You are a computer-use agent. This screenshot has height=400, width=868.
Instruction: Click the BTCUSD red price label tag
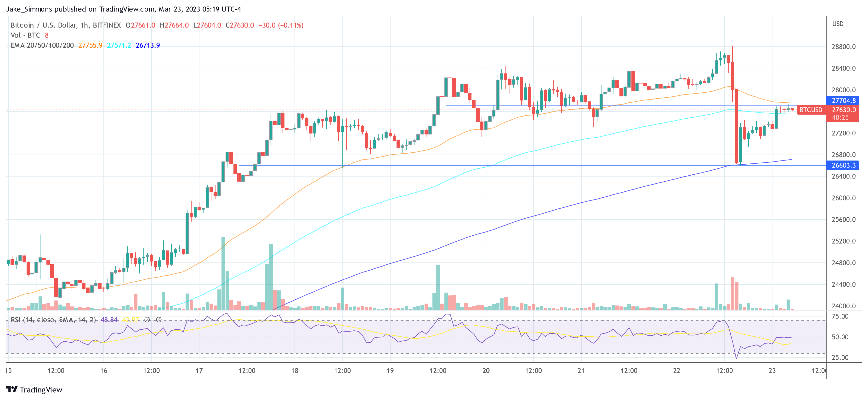pyautogui.click(x=811, y=110)
